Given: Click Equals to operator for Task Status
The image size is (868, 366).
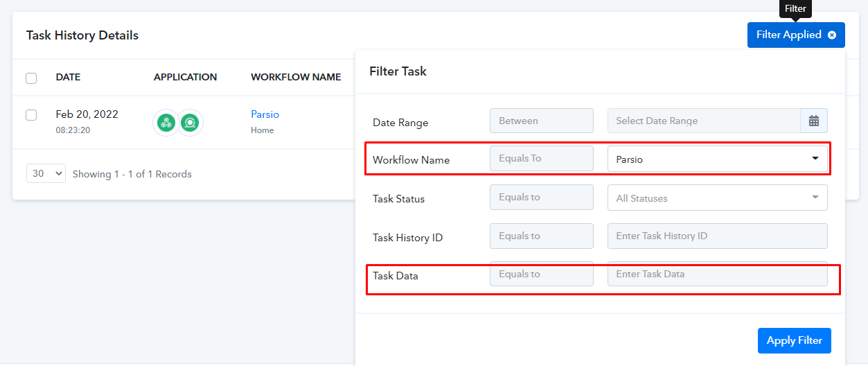Looking at the screenshot, I should (x=542, y=197).
